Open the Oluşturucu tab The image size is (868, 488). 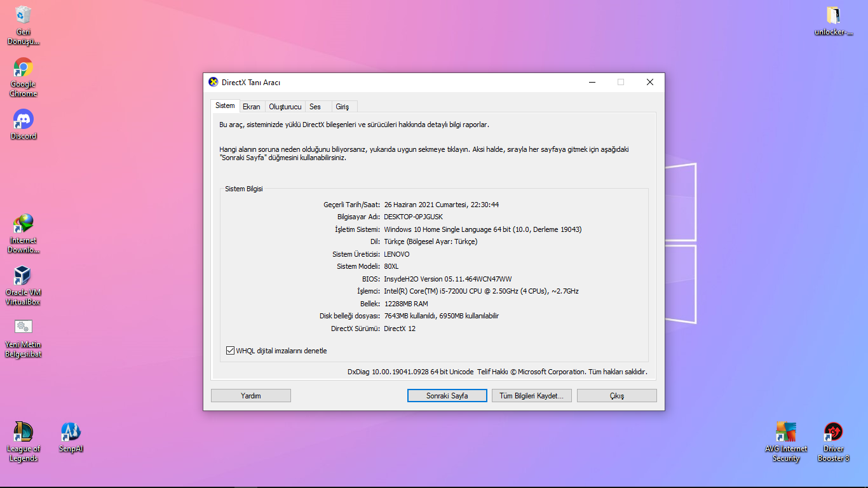[x=285, y=107]
